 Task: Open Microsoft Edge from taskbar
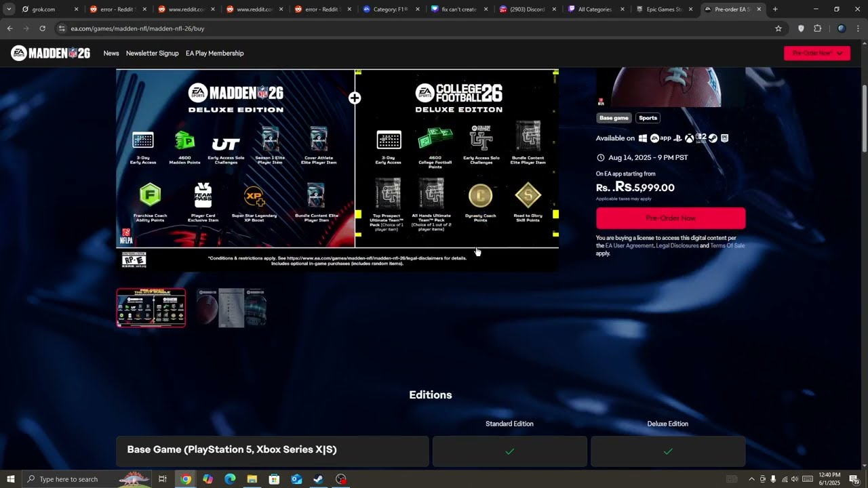pyautogui.click(x=230, y=479)
